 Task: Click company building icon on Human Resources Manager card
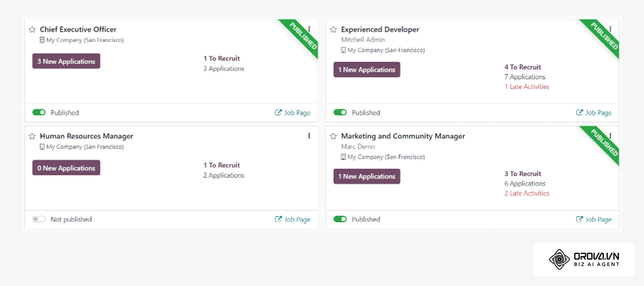click(x=42, y=147)
